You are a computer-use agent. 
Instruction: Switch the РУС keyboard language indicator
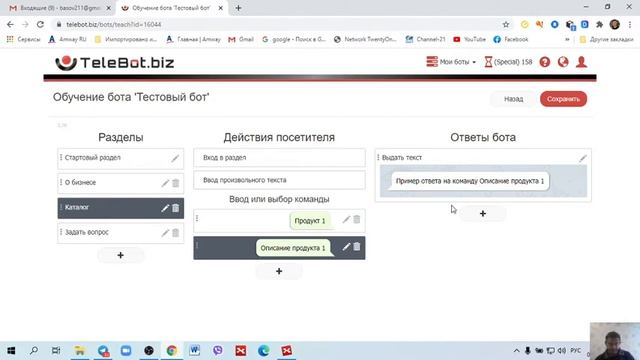tap(576, 351)
